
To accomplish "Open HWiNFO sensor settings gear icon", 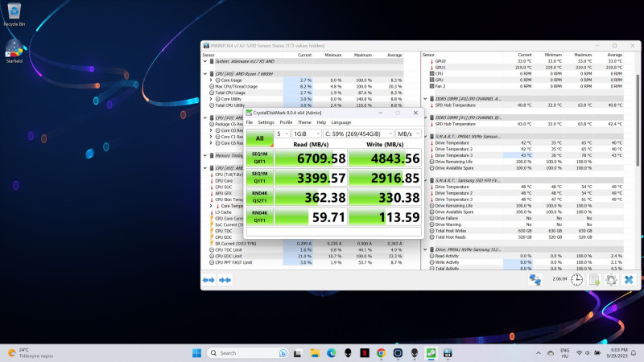I will pos(611,279).
